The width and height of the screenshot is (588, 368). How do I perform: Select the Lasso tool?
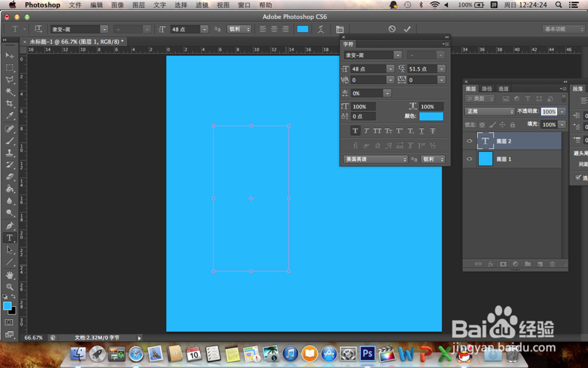[9, 79]
